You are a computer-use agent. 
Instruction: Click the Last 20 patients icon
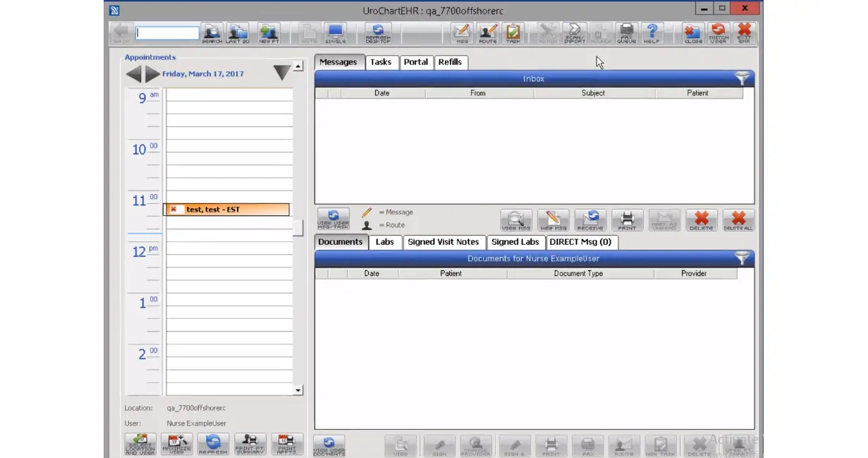[238, 33]
